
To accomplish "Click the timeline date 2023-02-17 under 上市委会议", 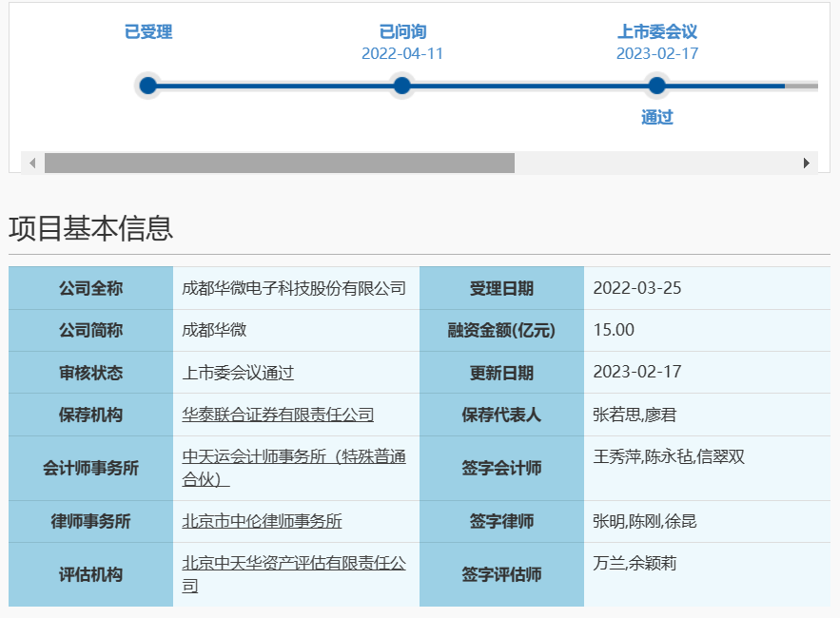I will (x=657, y=53).
